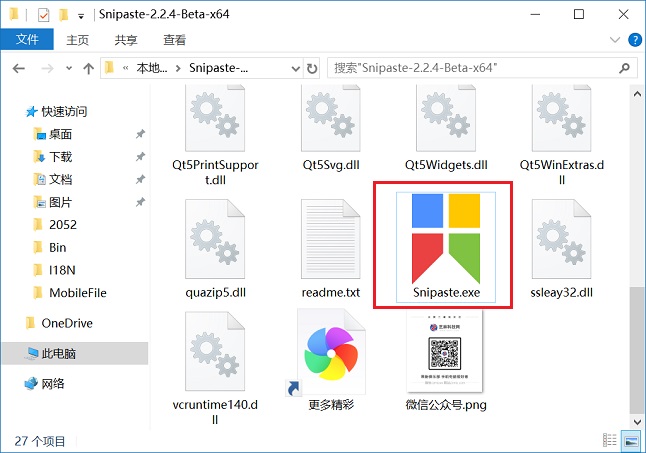This screenshot has height=453, width=646.
Task: Click the quazip5.dll file name label
Action: pyautogui.click(x=215, y=292)
